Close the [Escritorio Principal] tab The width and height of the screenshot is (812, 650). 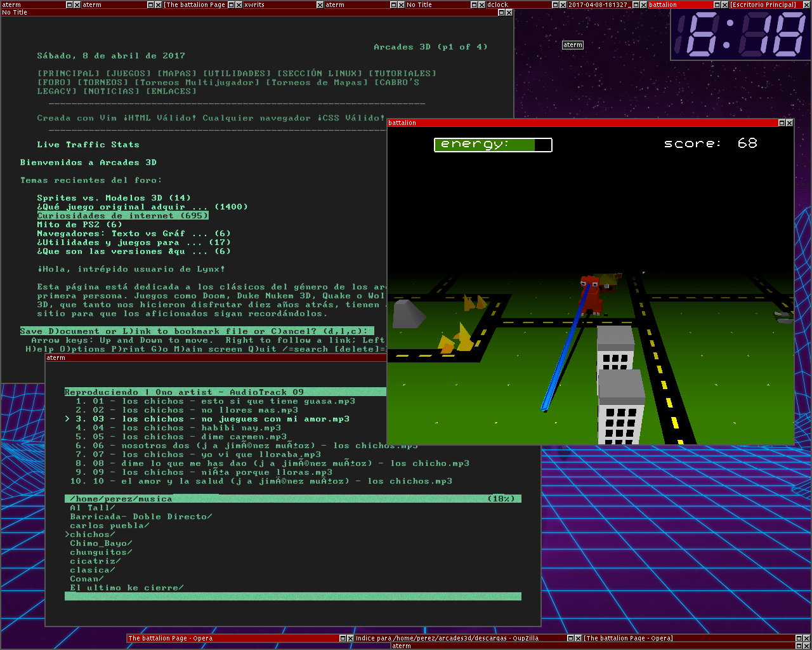pyautogui.click(x=806, y=4)
